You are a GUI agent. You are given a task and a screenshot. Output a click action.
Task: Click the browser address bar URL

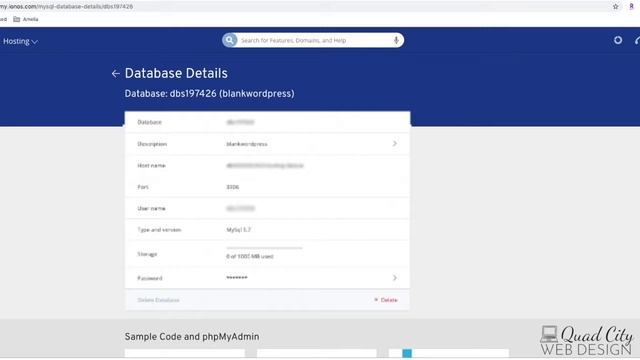pos(67,7)
